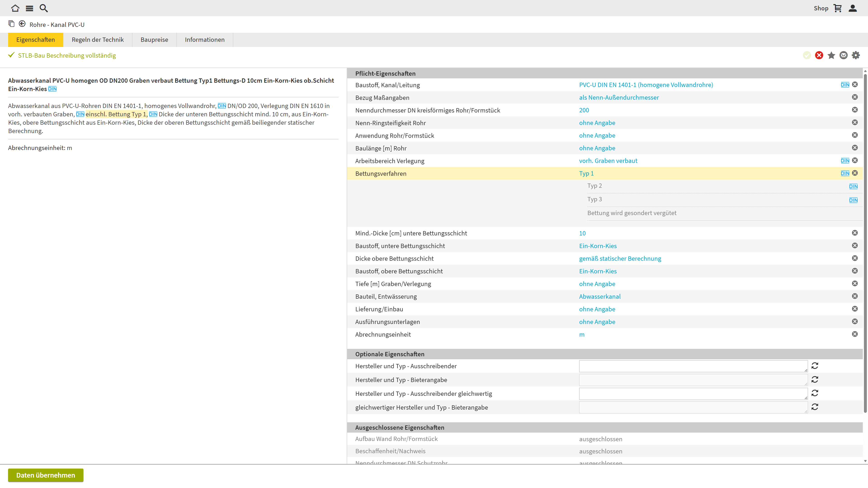The height and width of the screenshot is (488, 868).
Task: Click the home icon in top bar
Action: click(15, 8)
